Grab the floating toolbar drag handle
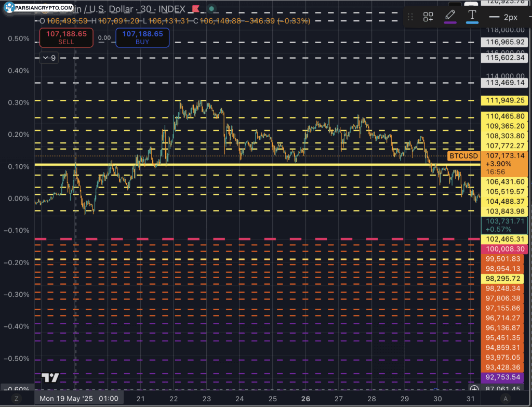Image resolution: width=532 pixels, height=407 pixels. coord(410,17)
